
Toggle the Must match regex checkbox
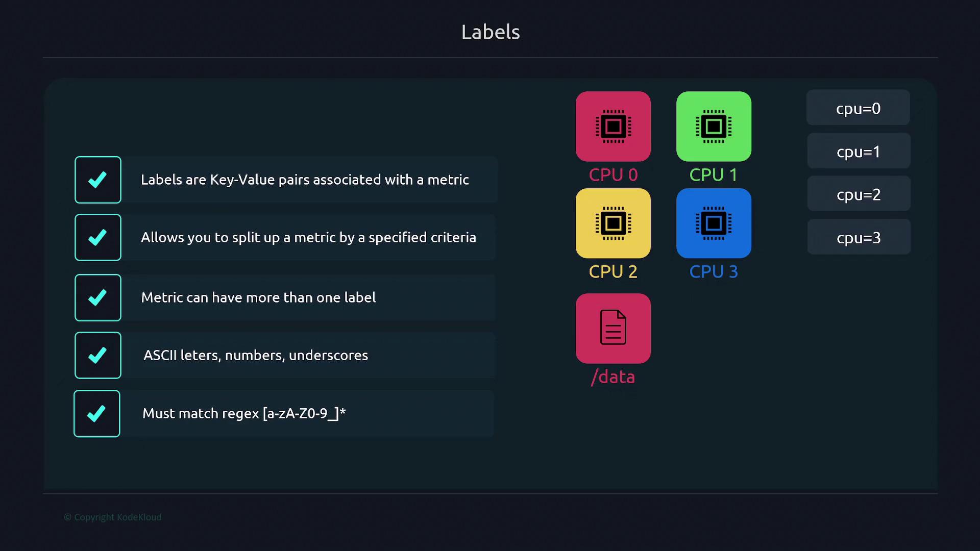click(x=96, y=413)
